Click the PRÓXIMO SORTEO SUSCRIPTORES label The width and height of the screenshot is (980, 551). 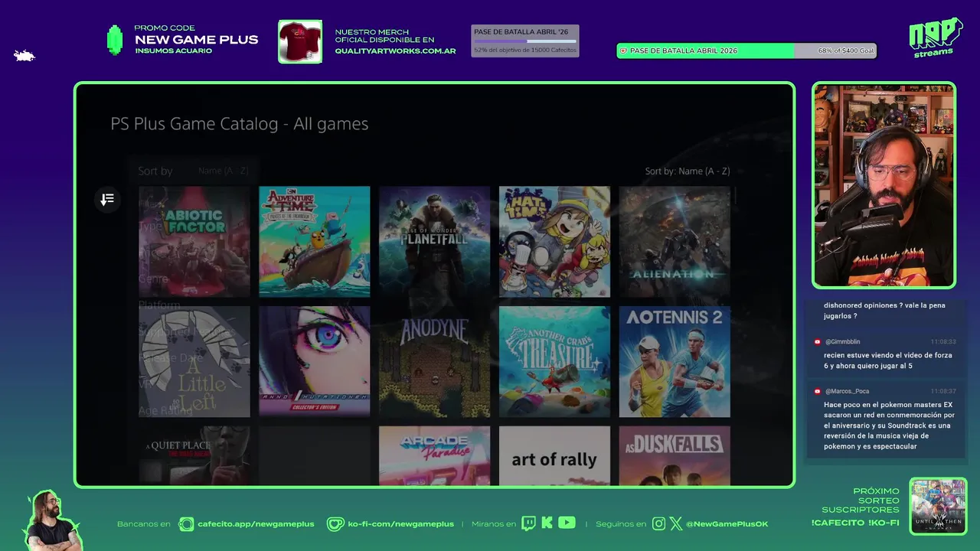pos(861,500)
